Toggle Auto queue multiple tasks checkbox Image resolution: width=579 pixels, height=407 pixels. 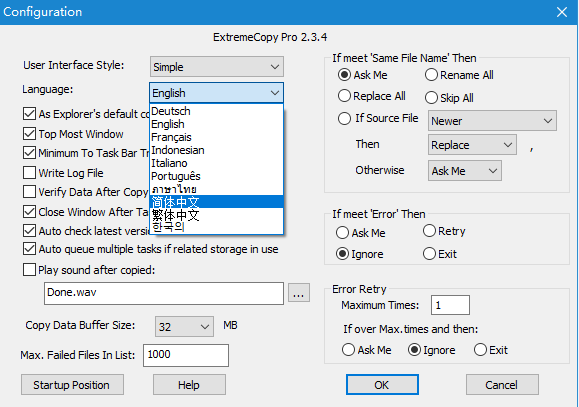coord(29,249)
